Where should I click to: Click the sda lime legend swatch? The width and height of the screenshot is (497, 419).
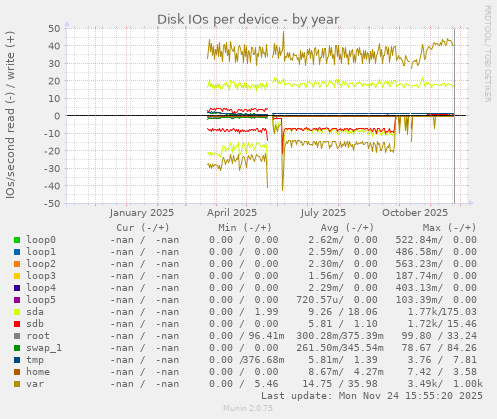(x=17, y=312)
